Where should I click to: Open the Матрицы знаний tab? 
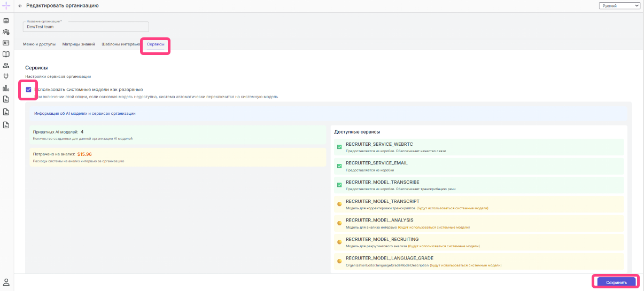[79, 44]
